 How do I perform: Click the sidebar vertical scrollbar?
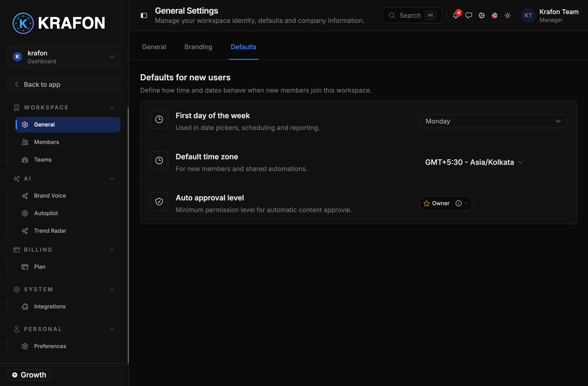(128, 235)
